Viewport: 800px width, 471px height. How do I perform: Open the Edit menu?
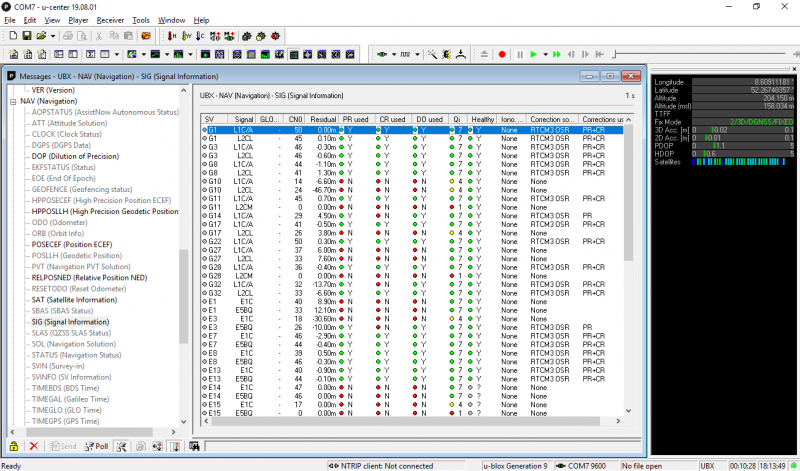[30, 20]
